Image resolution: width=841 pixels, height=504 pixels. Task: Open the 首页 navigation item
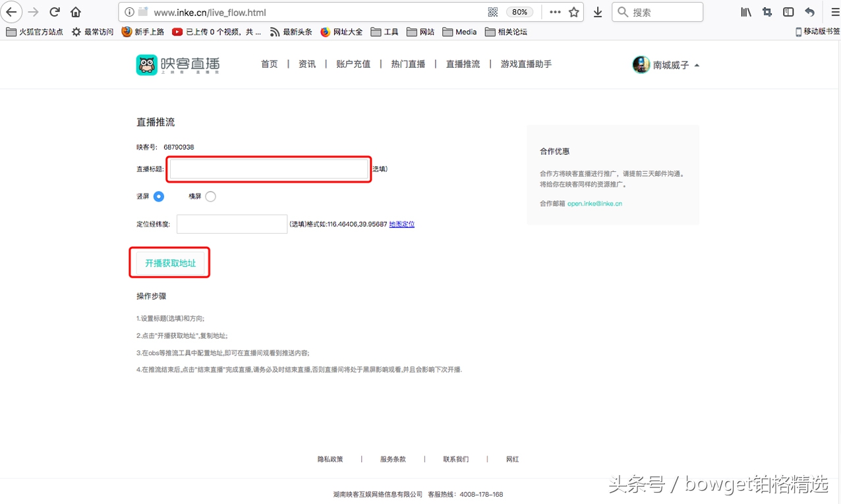269,65
